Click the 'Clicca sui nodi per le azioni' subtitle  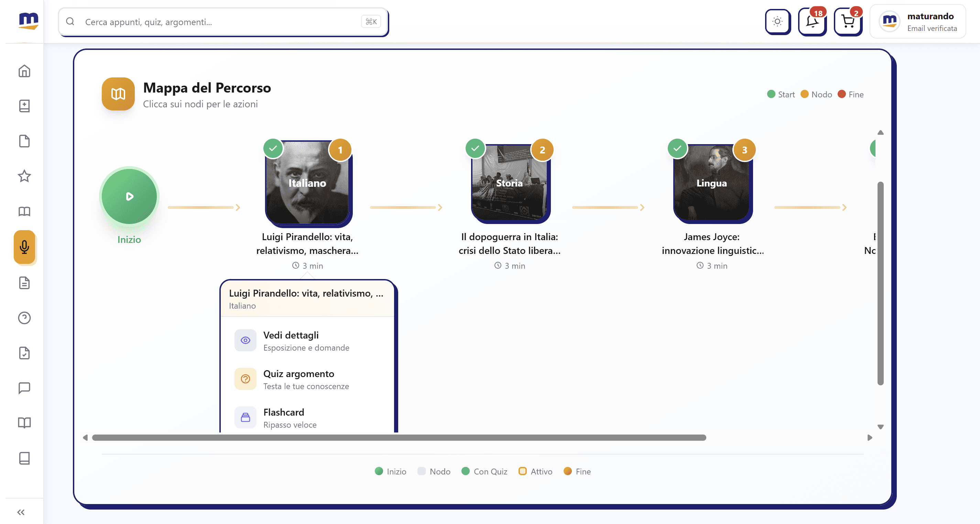(x=200, y=104)
